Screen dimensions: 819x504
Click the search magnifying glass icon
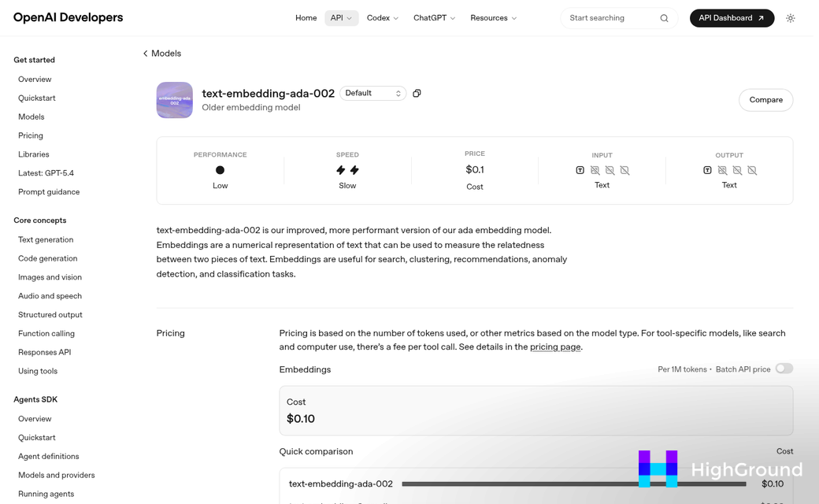point(664,17)
